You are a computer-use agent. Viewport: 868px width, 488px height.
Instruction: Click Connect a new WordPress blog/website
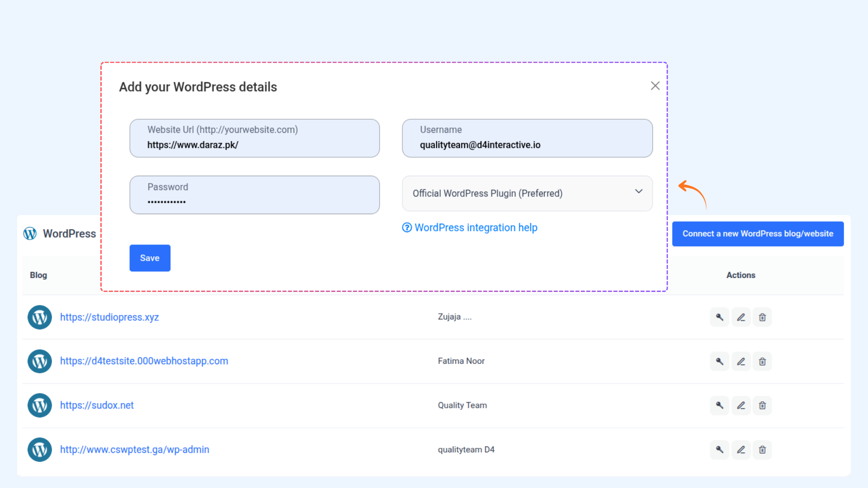[x=758, y=234]
